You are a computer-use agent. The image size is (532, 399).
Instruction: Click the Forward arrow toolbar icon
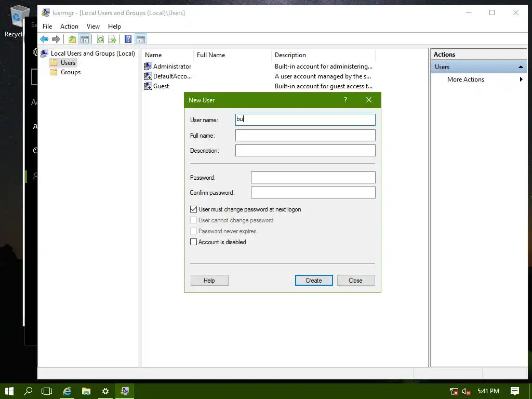pyautogui.click(x=56, y=39)
